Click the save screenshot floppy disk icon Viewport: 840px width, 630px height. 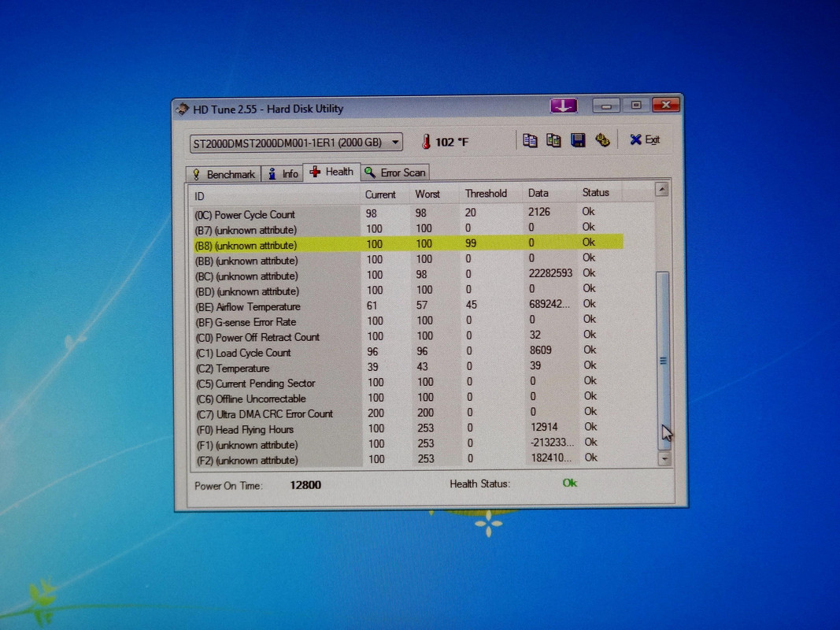coord(578,140)
